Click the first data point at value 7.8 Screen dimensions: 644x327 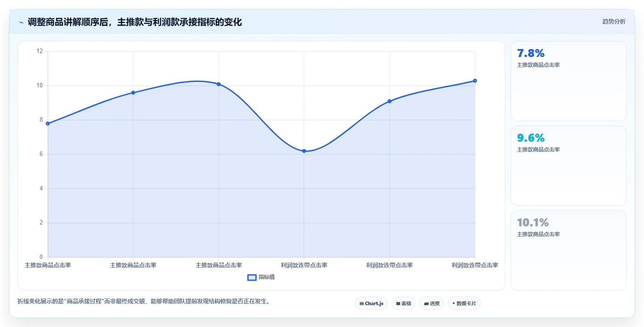click(48, 123)
